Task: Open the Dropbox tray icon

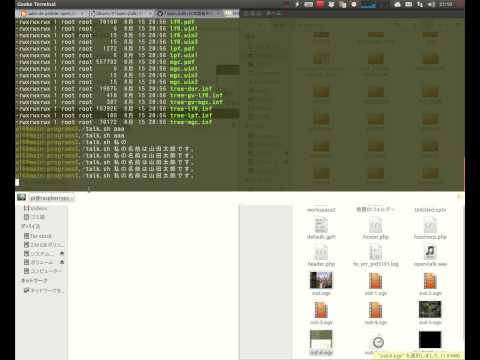Action: tap(331, 4)
